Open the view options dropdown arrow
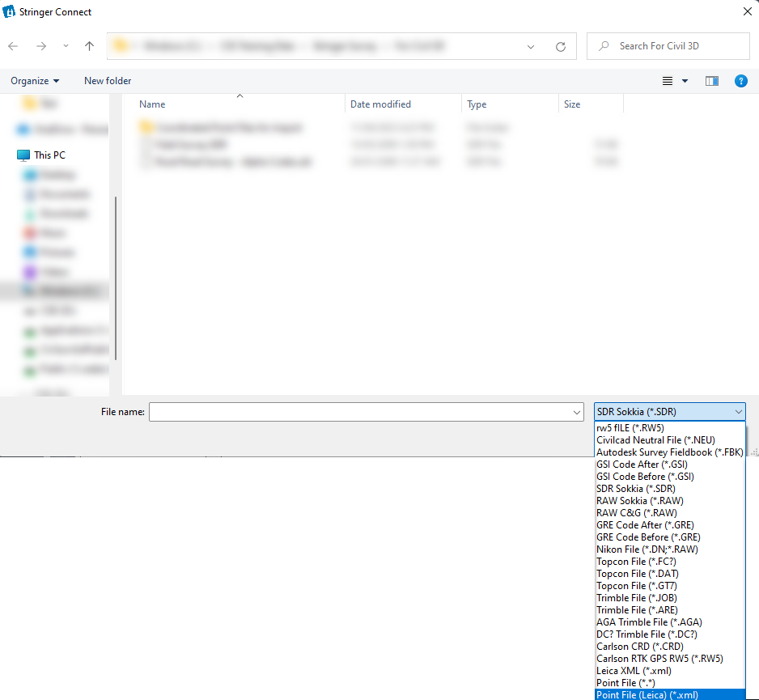This screenshot has height=700, width=759. [x=685, y=81]
